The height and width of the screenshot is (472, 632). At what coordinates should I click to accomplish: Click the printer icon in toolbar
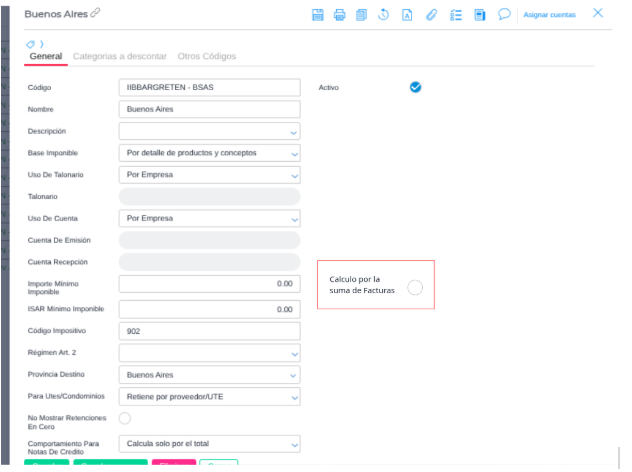[x=340, y=14]
